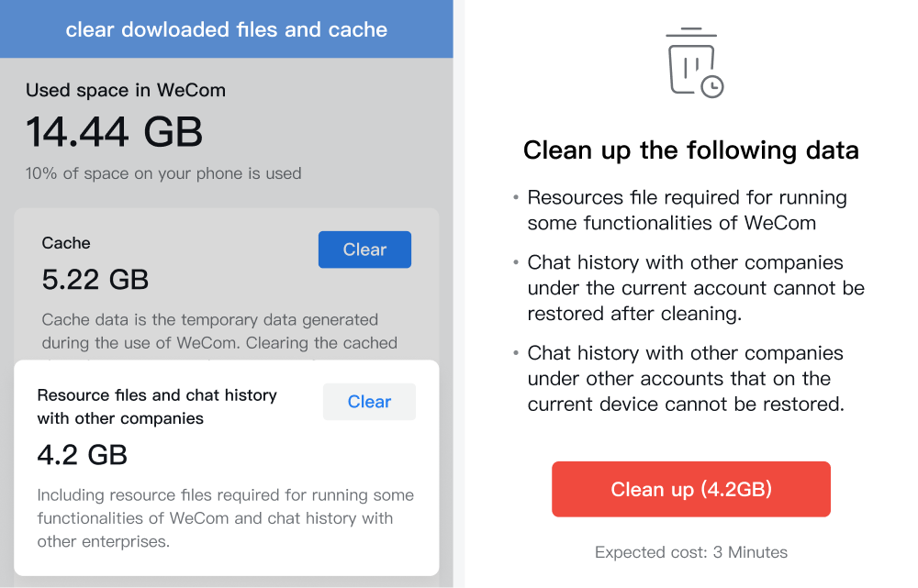Screen dimensions: 918x588
Task: Click the Cache data description paragraph
Action: (219, 331)
